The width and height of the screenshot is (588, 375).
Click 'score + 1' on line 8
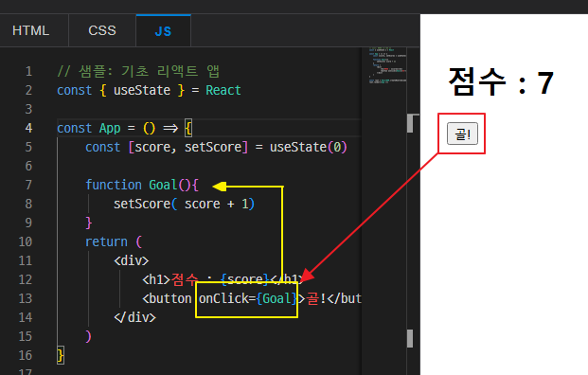click(x=216, y=204)
